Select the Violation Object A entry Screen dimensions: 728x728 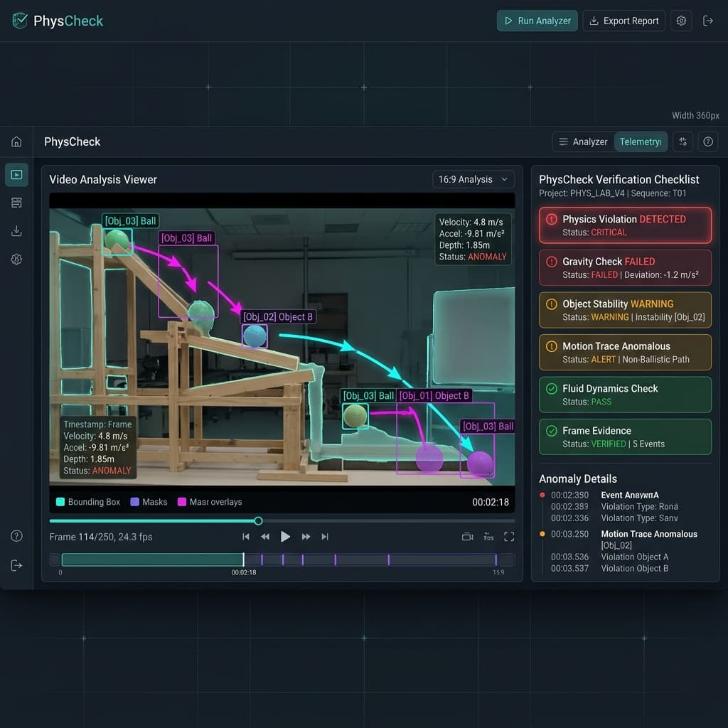click(x=609, y=557)
